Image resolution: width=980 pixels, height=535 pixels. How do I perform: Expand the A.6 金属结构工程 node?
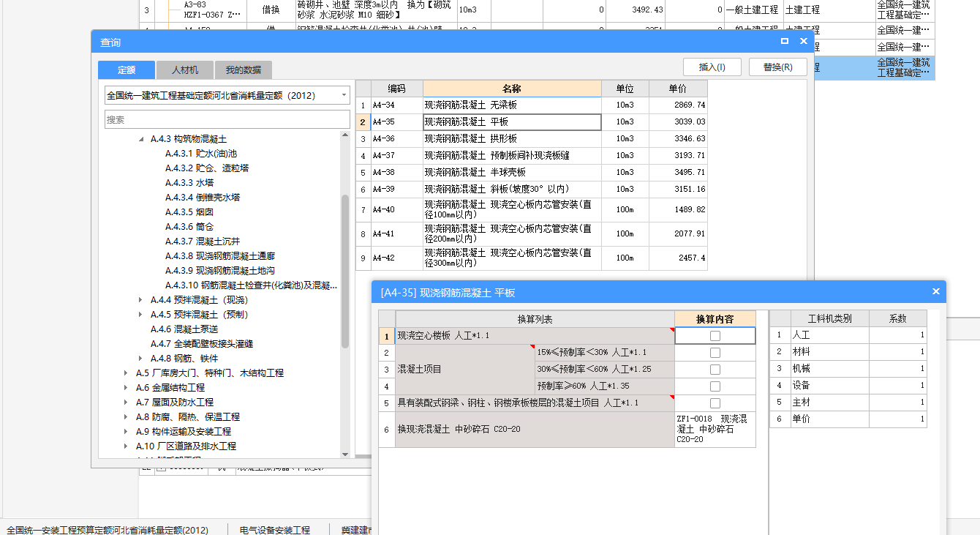(127, 388)
